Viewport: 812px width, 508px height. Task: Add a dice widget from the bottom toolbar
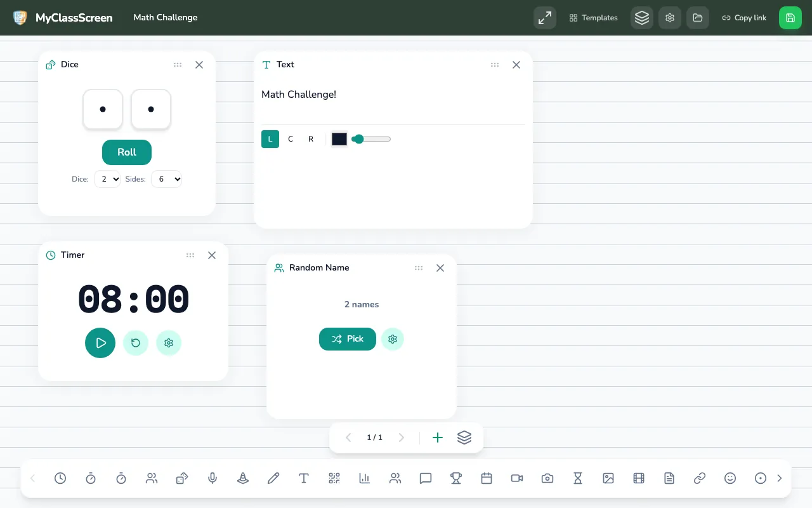pos(182,478)
